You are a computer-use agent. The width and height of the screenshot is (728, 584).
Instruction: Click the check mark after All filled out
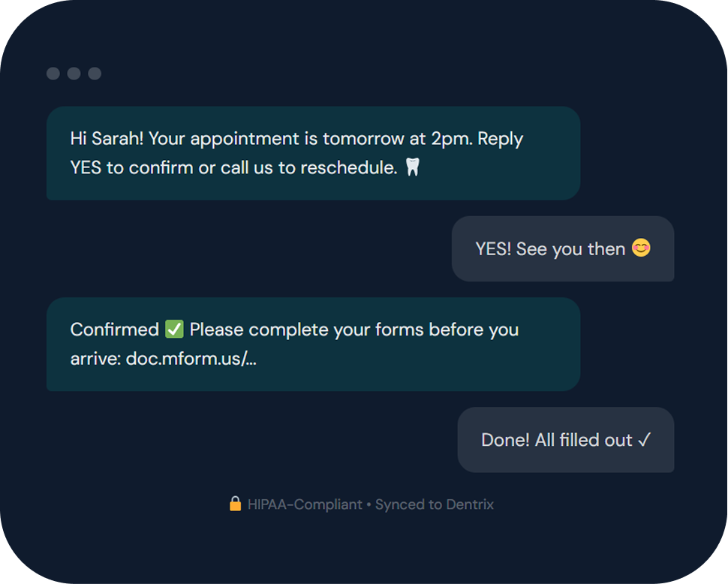click(x=644, y=440)
